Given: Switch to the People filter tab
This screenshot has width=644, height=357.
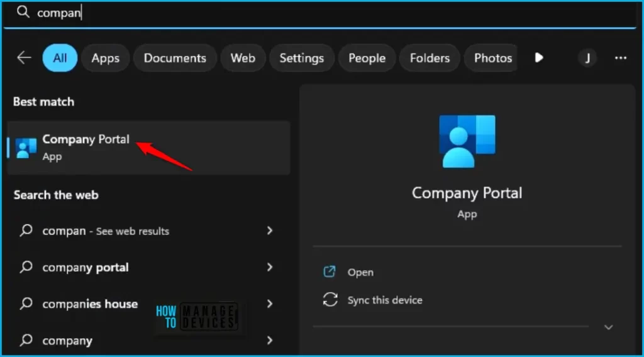Looking at the screenshot, I should (x=367, y=58).
